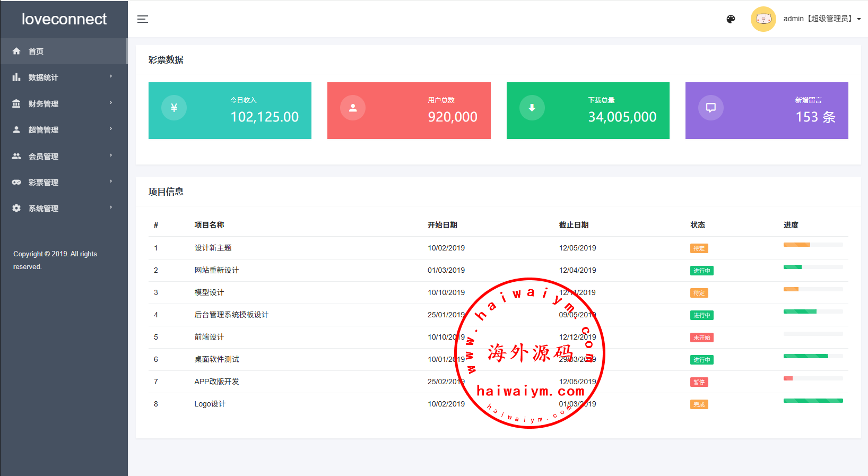Expand the 财务管理 submenu arrow
Viewport: 868px width, 476px height.
click(111, 103)
